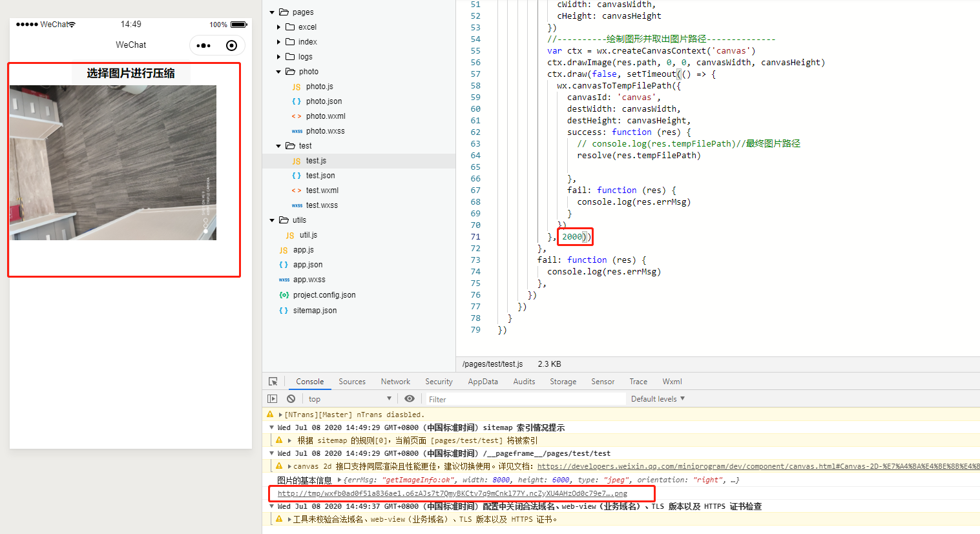Expand the excel folder

coord(278,27)
